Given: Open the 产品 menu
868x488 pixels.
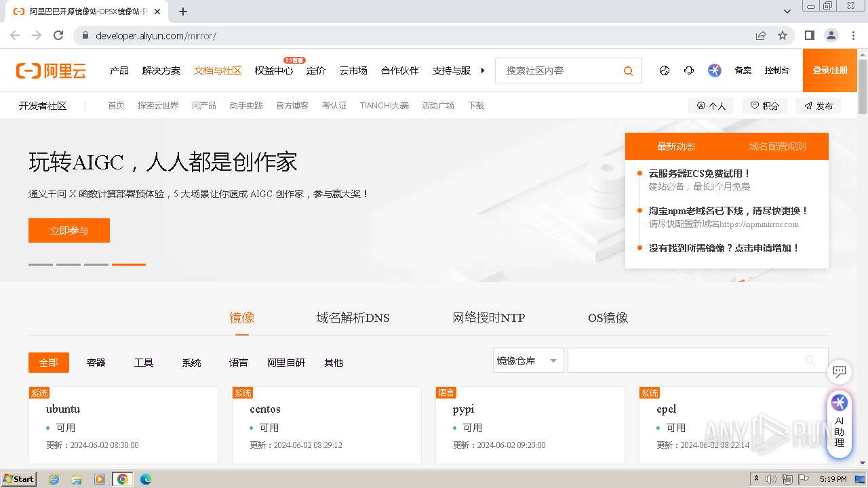Looking at the screenshot, I should coord(119,70).
